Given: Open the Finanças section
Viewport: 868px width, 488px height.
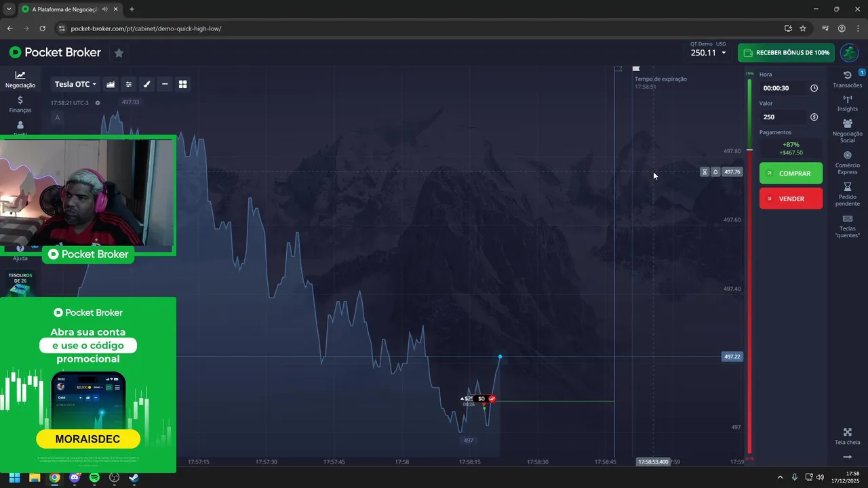Looking at the screenshot, I should (x=20, y=104).
